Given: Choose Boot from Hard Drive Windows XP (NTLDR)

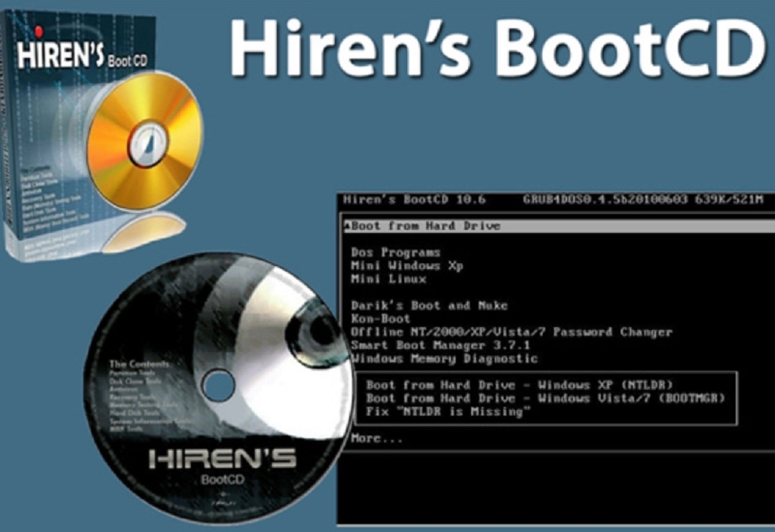Looking at the screenshot, I should pos(520,385).
